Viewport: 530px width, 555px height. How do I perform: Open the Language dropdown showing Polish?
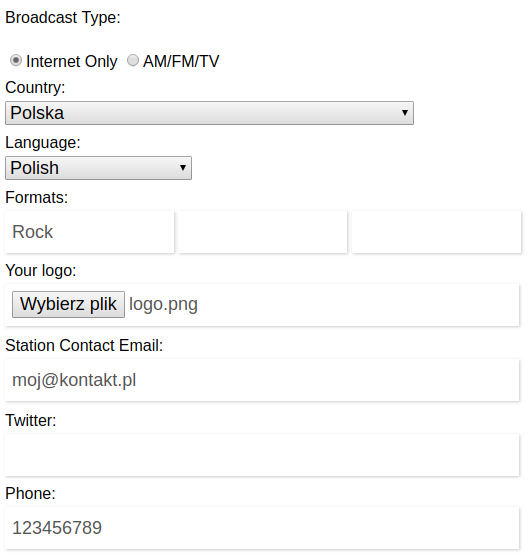pyautogui.click(x=98, y=168)
